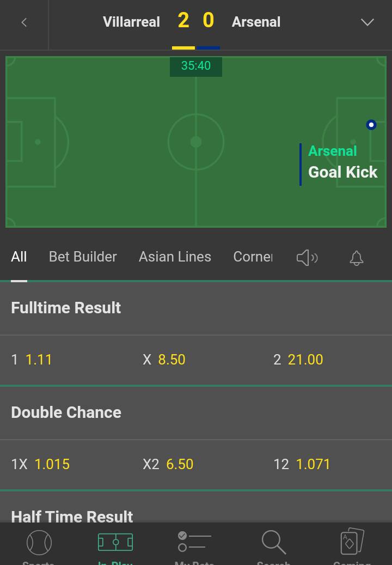Select the All markets tab
This screenshot has height=565, width=392.
pos(19,257)
